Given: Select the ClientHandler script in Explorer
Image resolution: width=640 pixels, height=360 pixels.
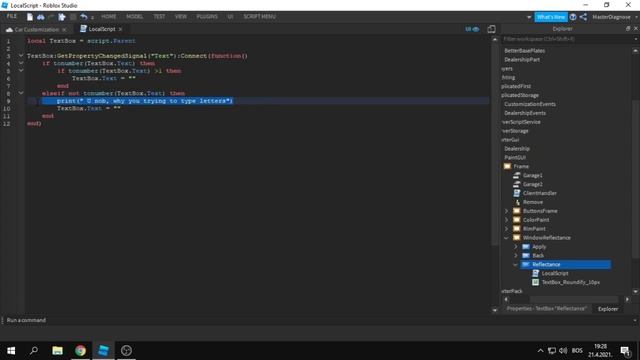Looking at the screenshot, I should coord(539,193).
